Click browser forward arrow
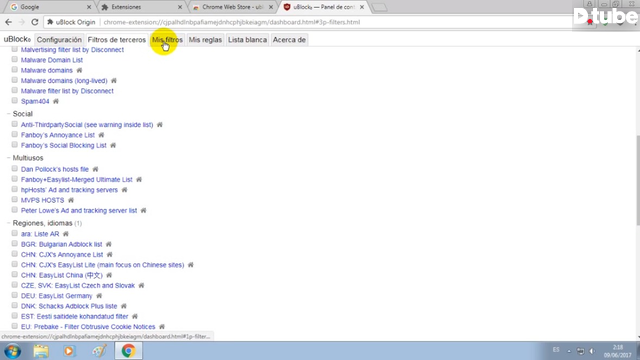This screenshot has width=640, height=360. 22,22
